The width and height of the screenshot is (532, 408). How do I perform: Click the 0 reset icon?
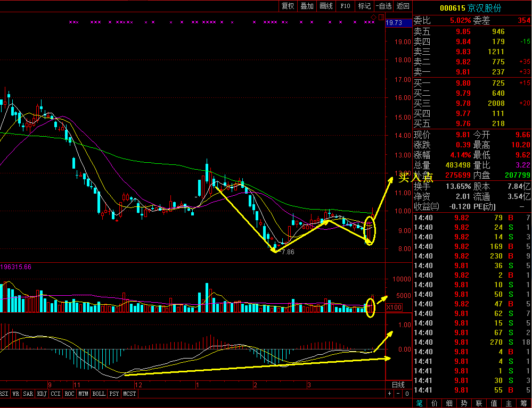tap(407, 394)
